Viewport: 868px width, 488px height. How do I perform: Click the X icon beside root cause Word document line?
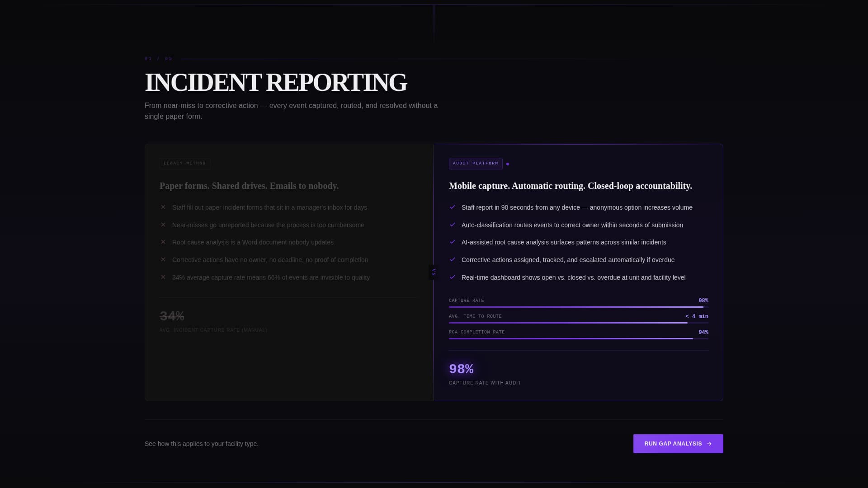point(164,242)
